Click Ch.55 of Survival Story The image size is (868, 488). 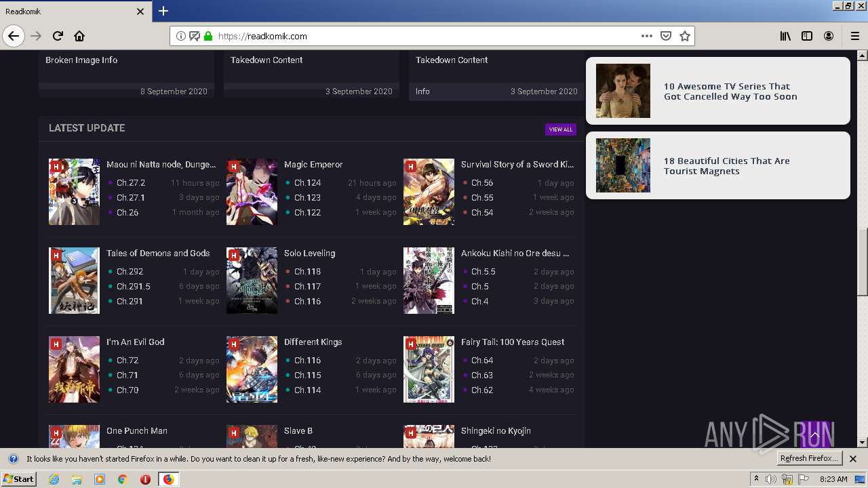point(482,198)
